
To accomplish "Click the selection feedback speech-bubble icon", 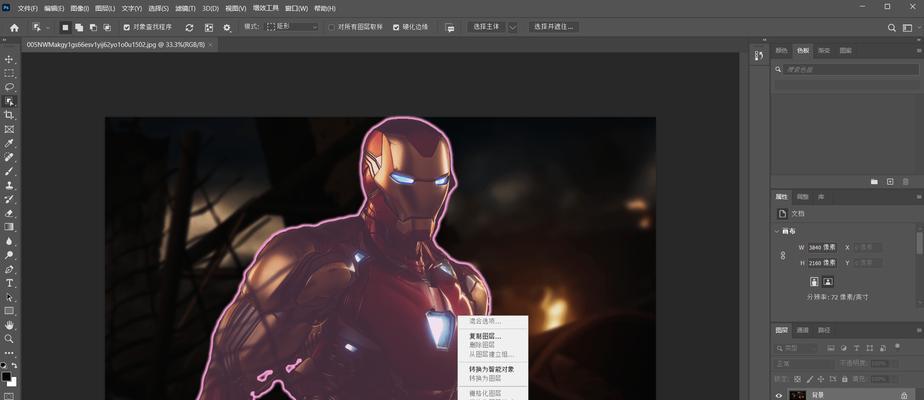I will coord(450,28).
